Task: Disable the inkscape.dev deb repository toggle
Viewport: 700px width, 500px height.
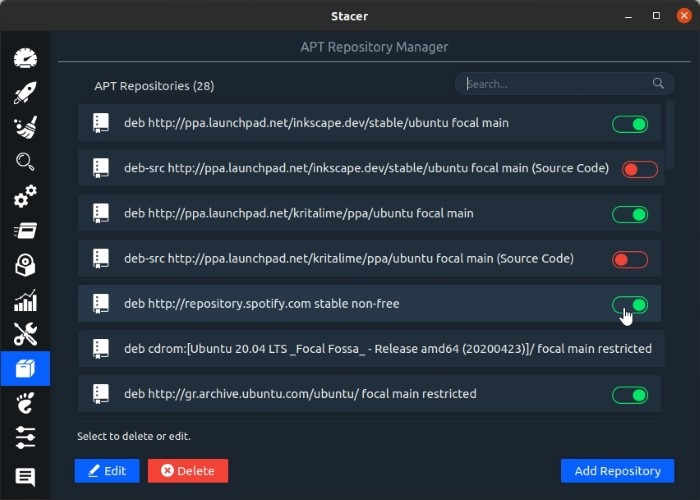Action: coord(630,124)
